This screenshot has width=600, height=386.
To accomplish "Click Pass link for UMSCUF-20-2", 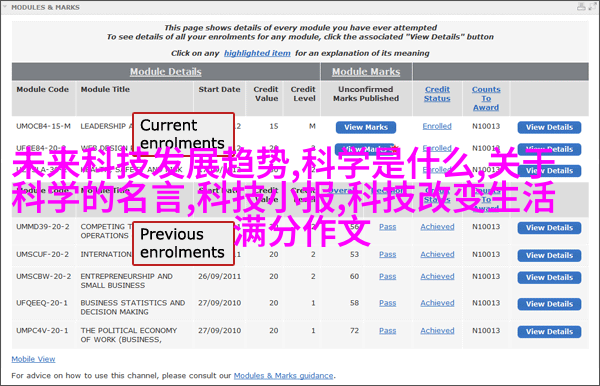I will tap(388, 254).
